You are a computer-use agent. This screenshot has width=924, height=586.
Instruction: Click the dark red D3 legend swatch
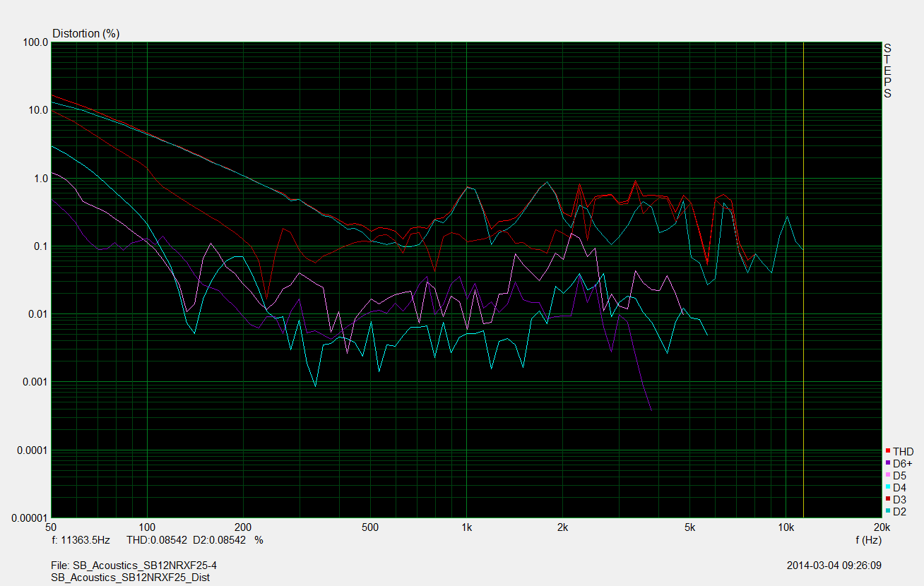point(888,499)
